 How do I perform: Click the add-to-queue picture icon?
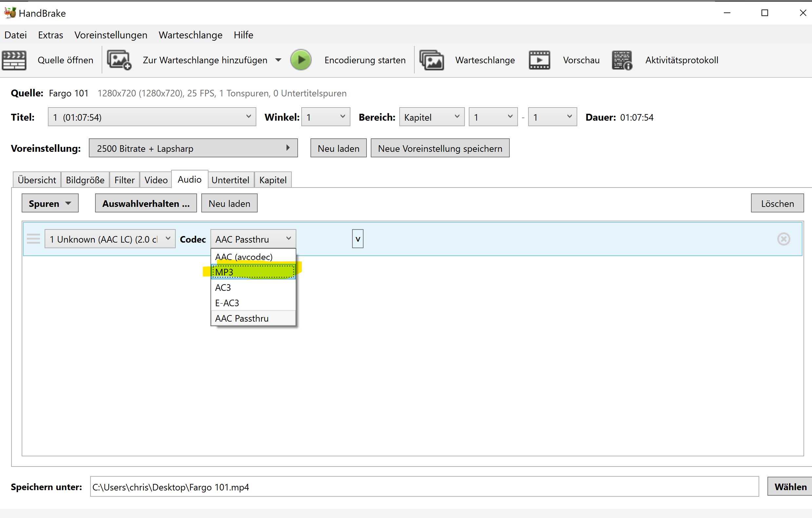pos(119,60)
